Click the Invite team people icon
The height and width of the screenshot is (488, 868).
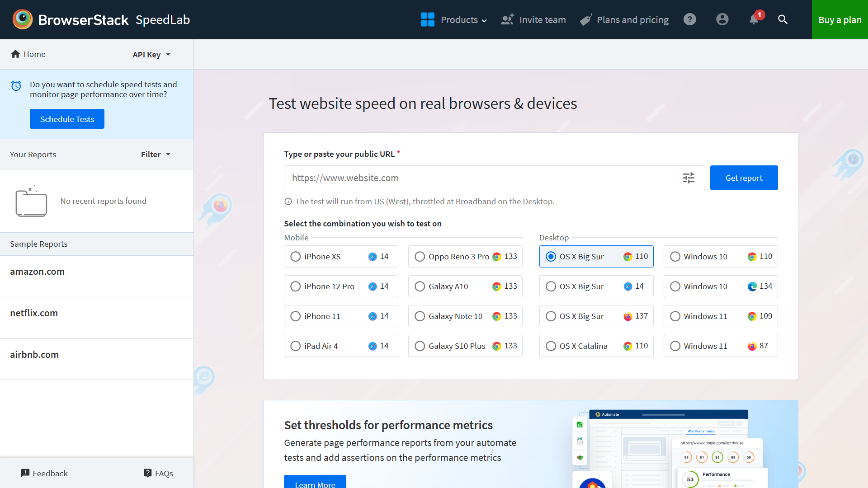pos(507,19)
